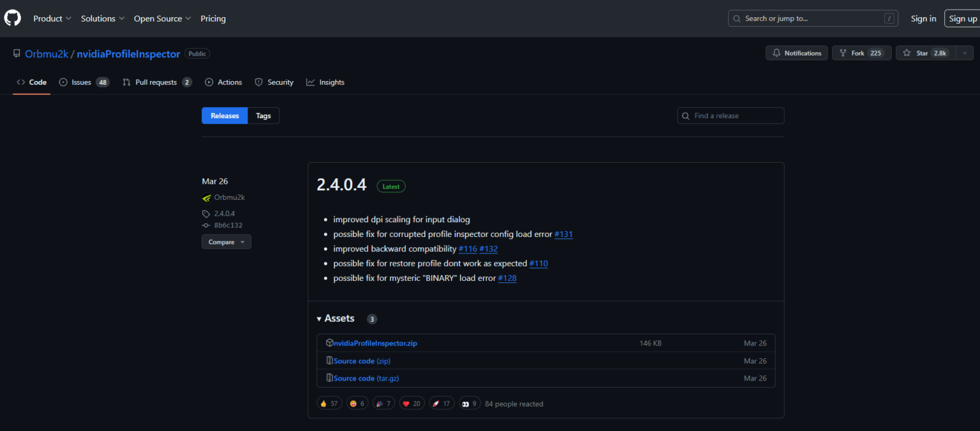Click the heart reaction emoji

click(x=412, y=404)
